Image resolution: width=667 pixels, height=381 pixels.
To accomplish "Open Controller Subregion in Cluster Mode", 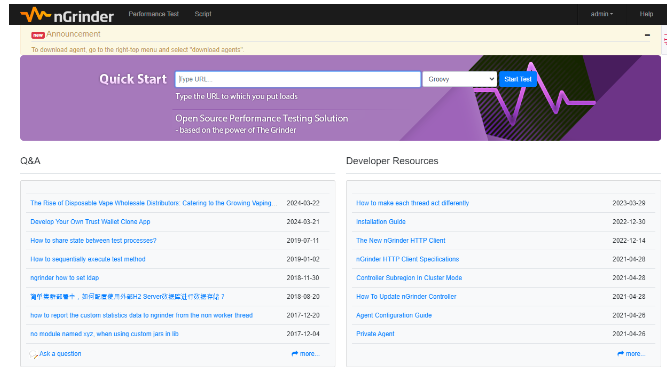I will pyautogui.click(x=409, y=278).
